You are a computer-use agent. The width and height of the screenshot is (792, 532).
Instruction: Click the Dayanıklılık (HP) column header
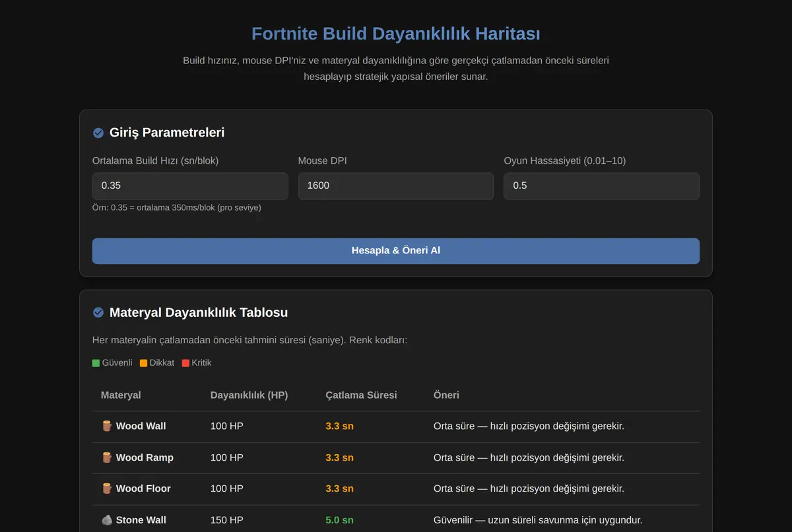point(249,395)
